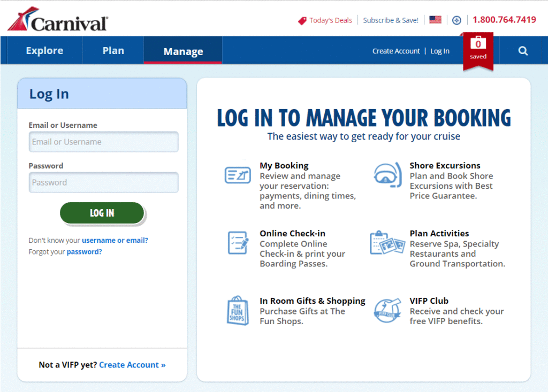Click 'Not a VIFP yet?' text
This screenshot has width=548, height=392.
[68, 365]
